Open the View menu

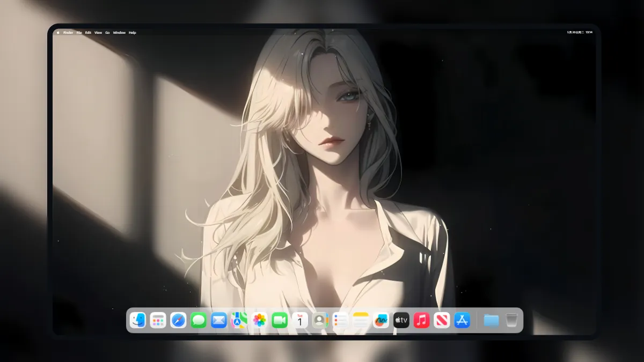(x=98, y=33)
